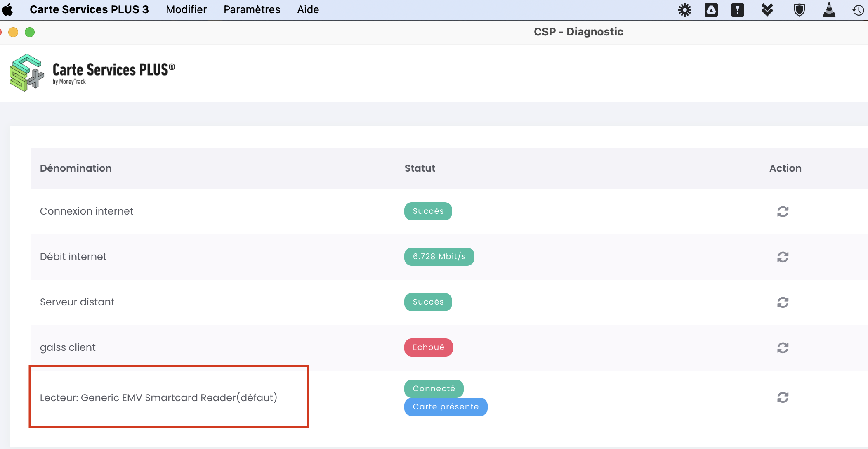Click the Carte Services PLUS logo

[x=92, y=73]
